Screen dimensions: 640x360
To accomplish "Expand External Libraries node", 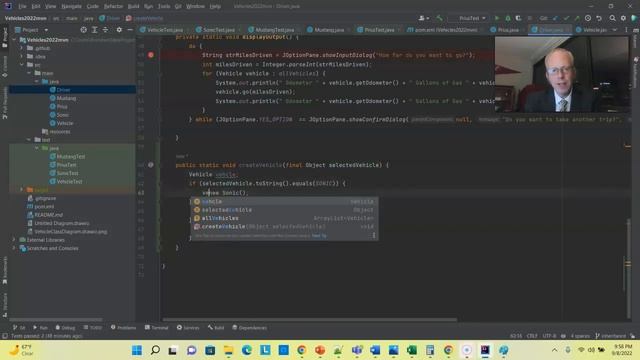I will [x=15, y=240].
